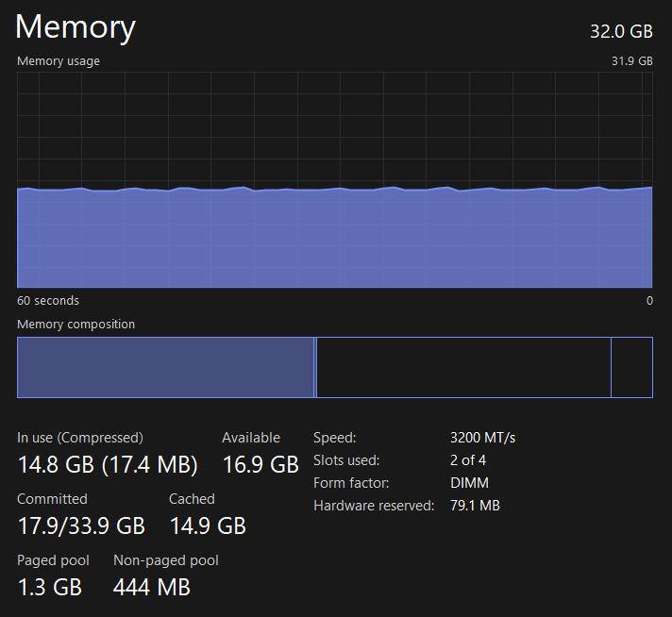
Task: Click the 31.9 GB graph maximum label
Action: point(631,61)
